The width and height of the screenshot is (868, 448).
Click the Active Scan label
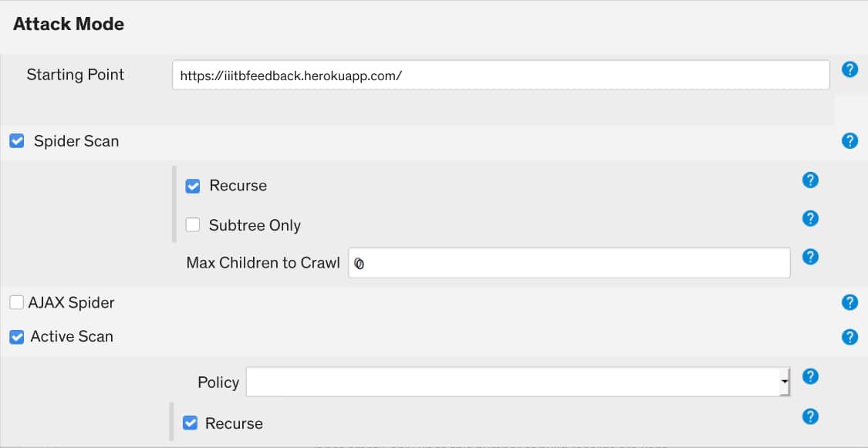pos(72,337)
